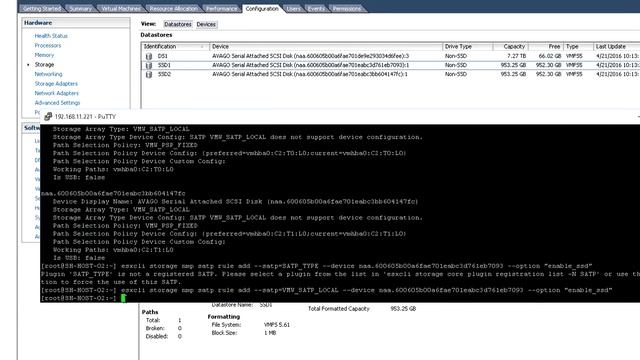Click the SSD1 datastore disk icon
640x360 pixels.
(149, 65)
